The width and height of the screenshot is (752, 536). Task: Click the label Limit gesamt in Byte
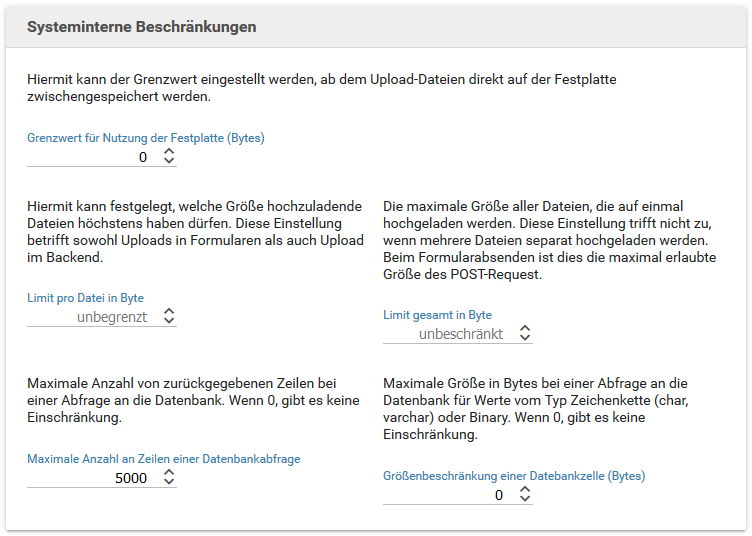tap(437, 315)
